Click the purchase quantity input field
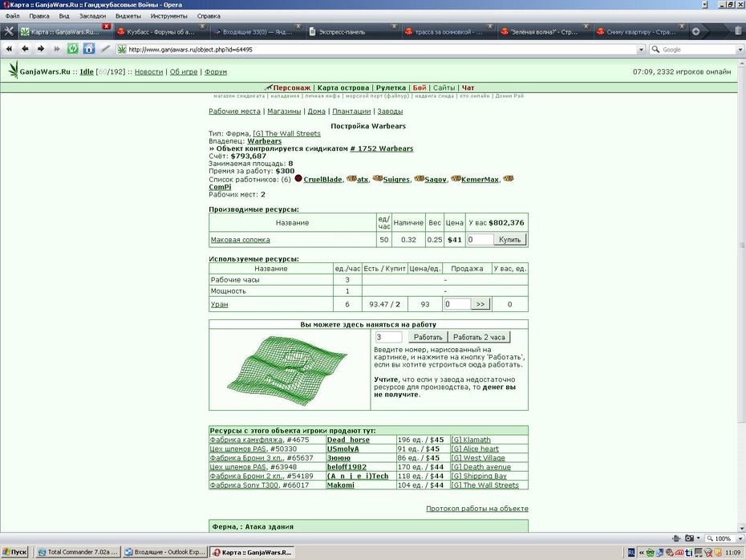Image resolution: width=746 pixels, height=560 pixels. (x=480, y=240)
